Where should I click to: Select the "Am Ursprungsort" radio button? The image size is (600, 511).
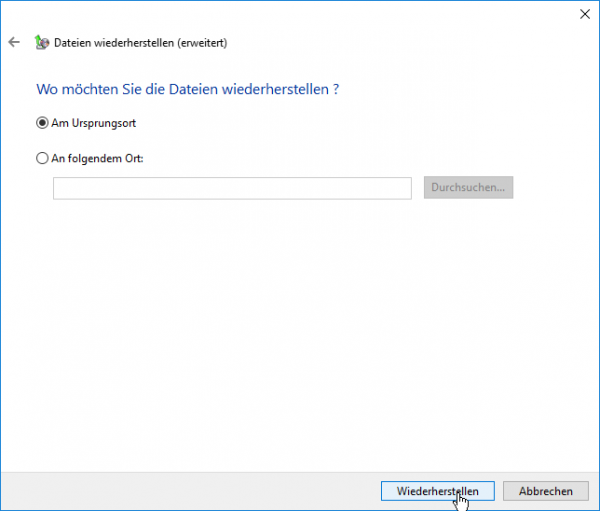42,123
